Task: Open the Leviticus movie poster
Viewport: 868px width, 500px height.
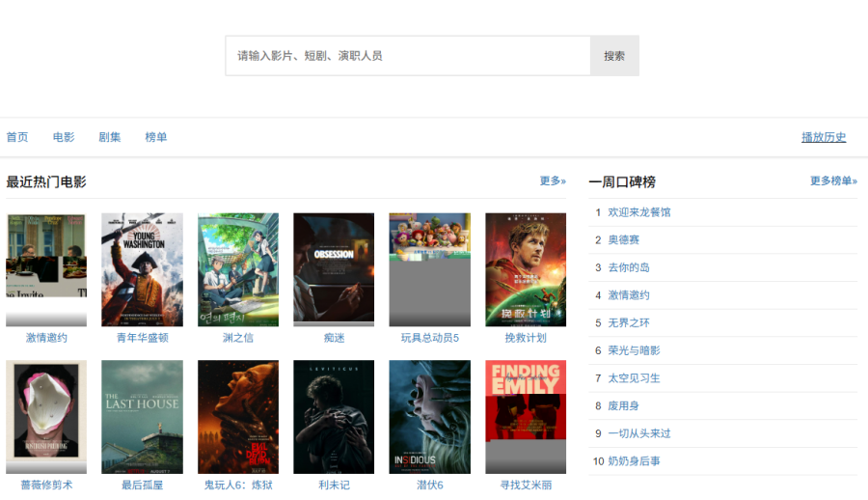Action: point(334,417)
